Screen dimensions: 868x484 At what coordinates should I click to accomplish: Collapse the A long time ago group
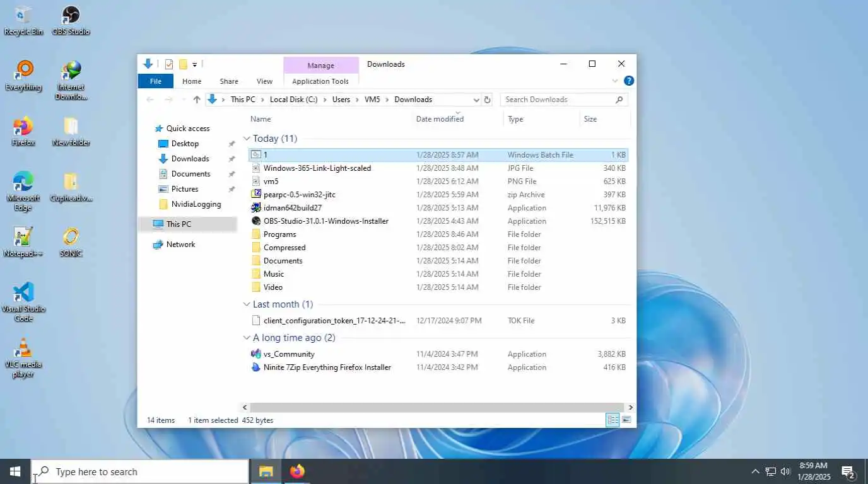click(247, 338)
